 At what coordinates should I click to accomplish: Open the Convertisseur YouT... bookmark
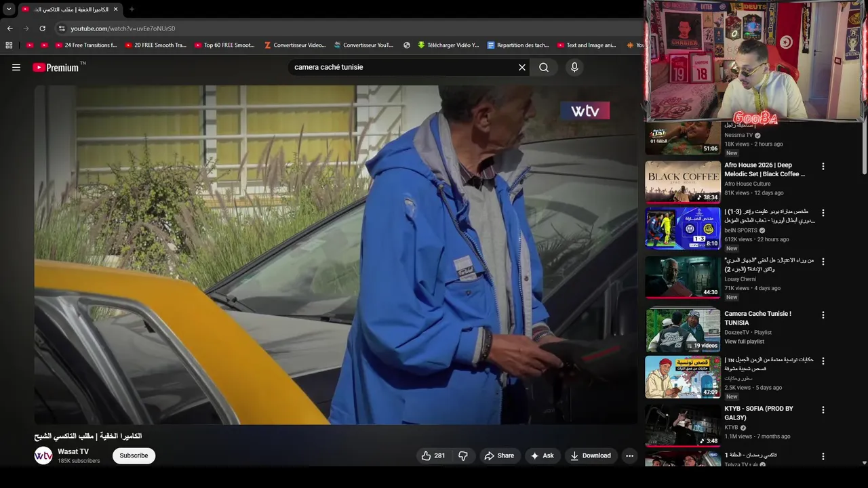(x=363, y=45)
